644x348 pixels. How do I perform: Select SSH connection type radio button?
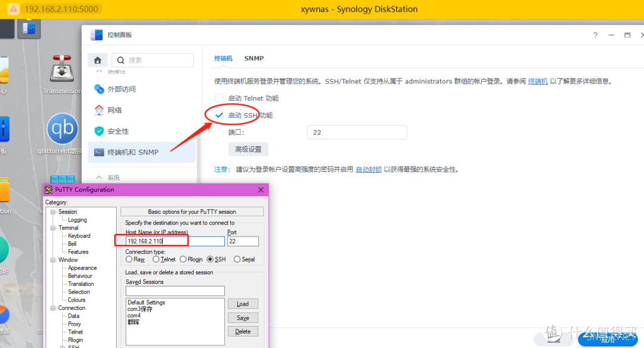pos(210,259)
